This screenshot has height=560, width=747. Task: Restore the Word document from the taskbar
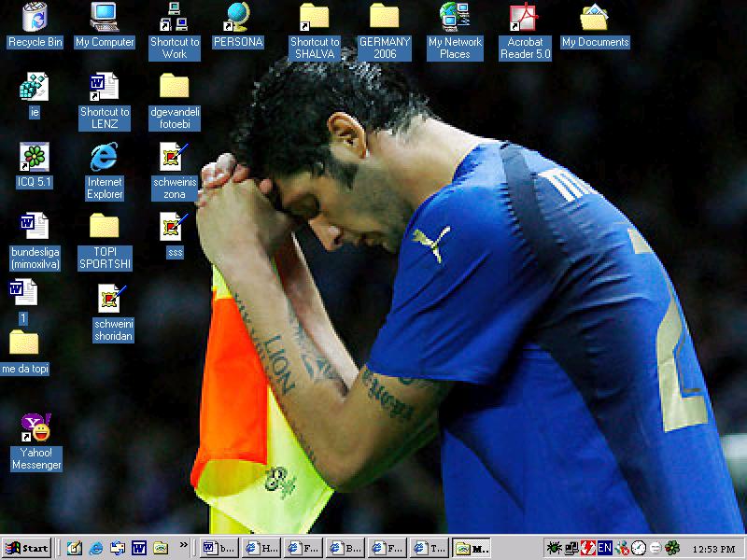click(219, 548)
